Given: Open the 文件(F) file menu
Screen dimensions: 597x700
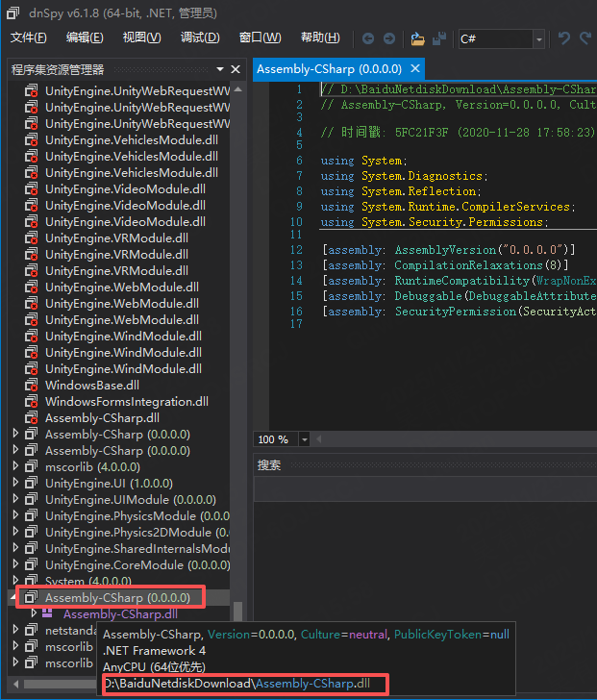Looking at the screenshot, I should click(x=29, y=37).
